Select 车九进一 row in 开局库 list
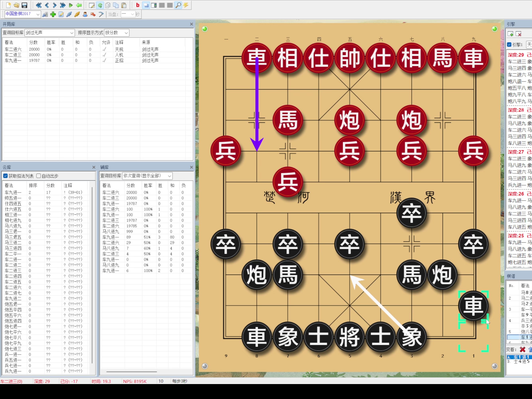532x399 pixels. (x=13, y=60)
